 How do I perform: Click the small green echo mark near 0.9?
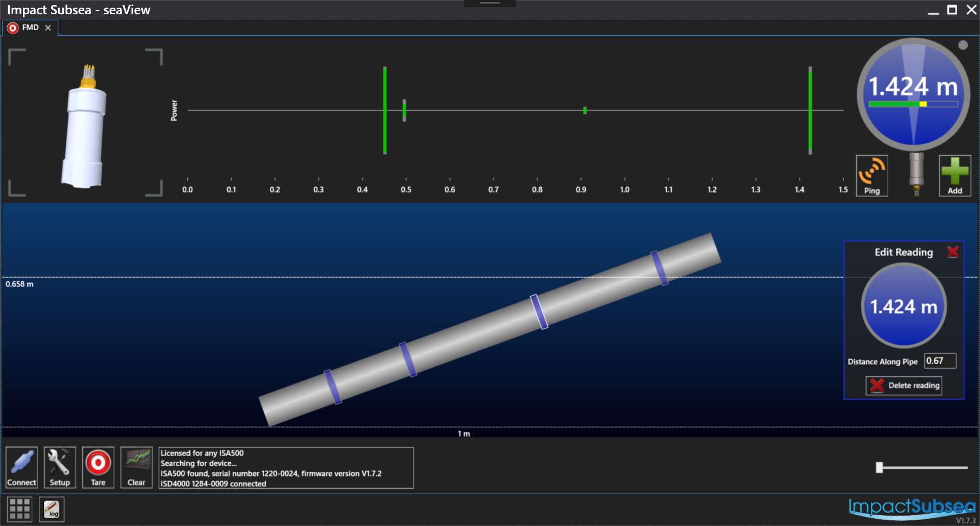point(585,110)
